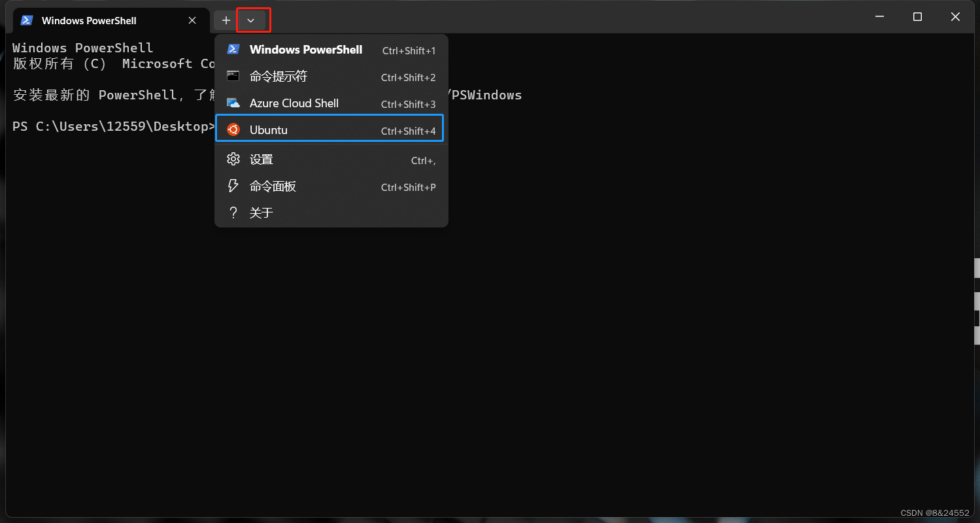The image size is (980, 523).
Task: Select Windows PowerShell from the profile list
Action: 306,49
